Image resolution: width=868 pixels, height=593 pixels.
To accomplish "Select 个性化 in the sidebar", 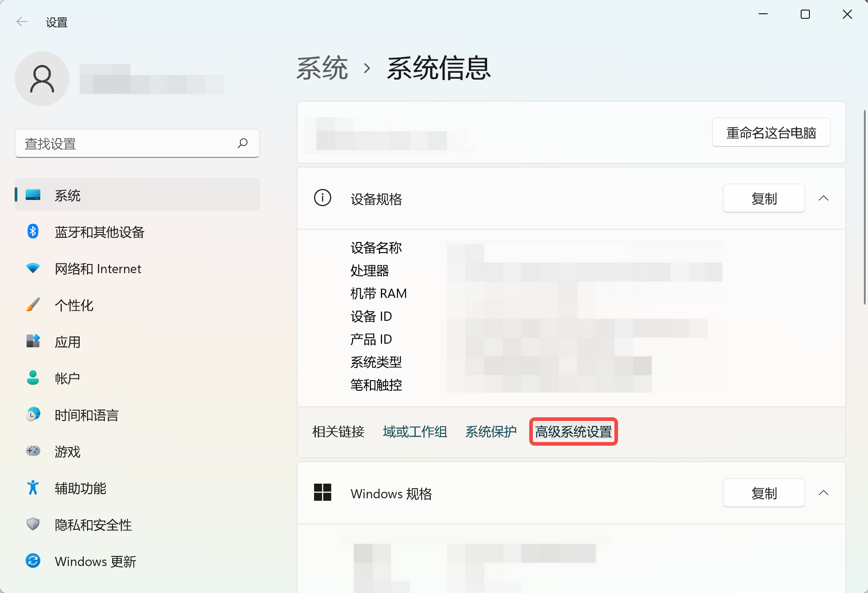I will (x=137, y=305).
